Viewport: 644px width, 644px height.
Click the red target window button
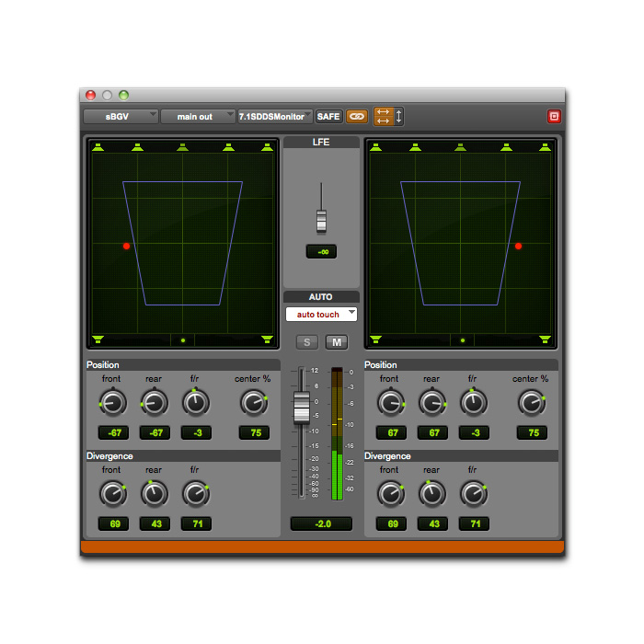554,117
